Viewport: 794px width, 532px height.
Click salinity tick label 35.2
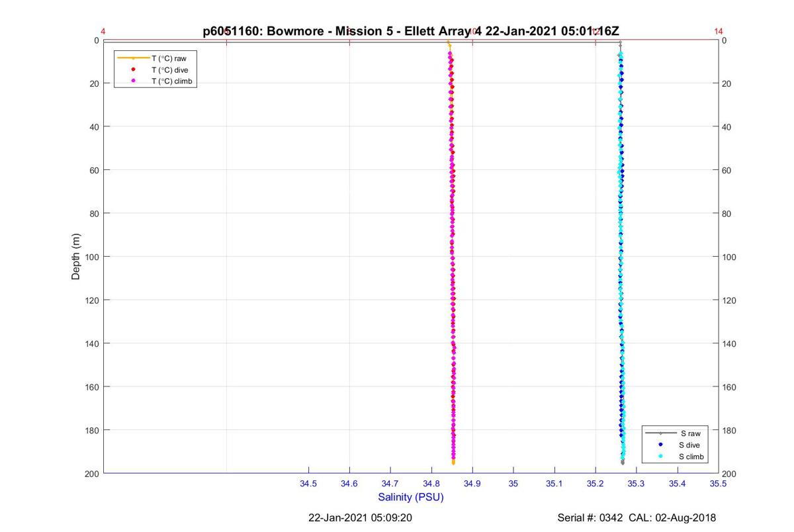point(595,484)
